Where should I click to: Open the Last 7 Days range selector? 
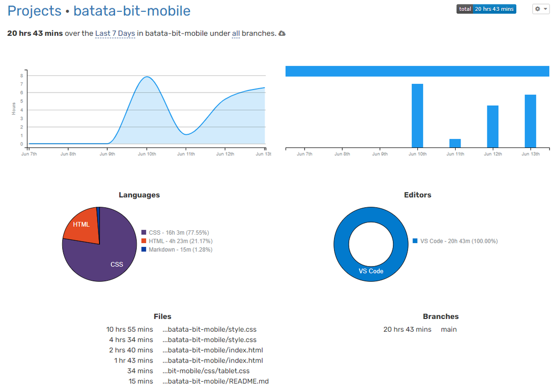(x=115, y=33)
